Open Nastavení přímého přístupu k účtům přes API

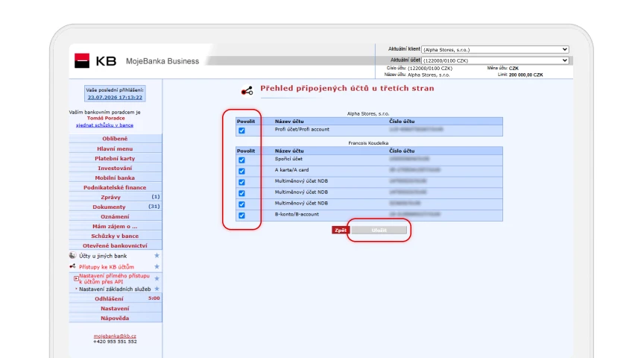114,279
